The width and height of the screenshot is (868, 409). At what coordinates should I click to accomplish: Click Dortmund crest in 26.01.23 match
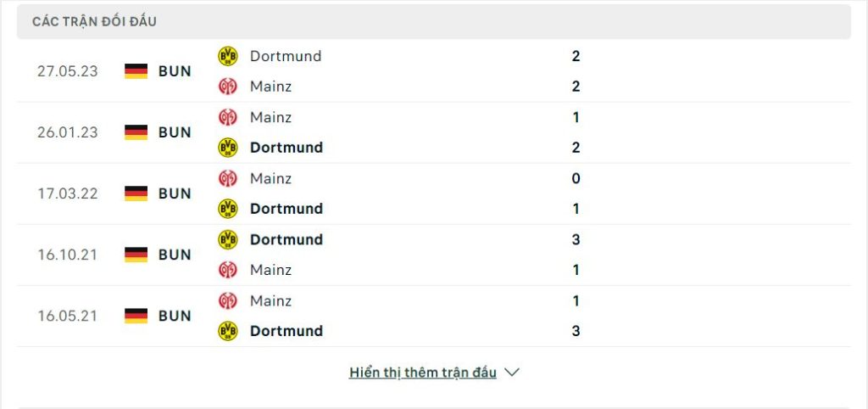(x=227, y=148)
